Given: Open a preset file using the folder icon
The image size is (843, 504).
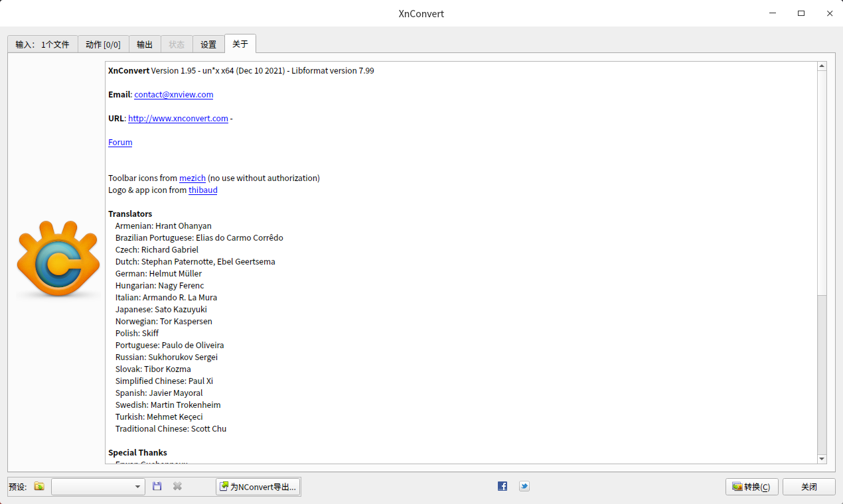Looking at the screenshot, I should click(x=38, y=486).
